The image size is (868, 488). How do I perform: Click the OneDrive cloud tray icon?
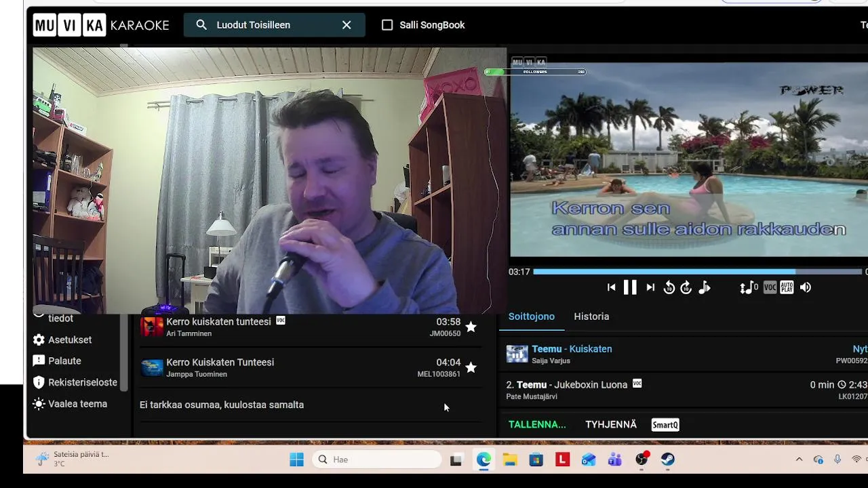(x=818, y=460)
